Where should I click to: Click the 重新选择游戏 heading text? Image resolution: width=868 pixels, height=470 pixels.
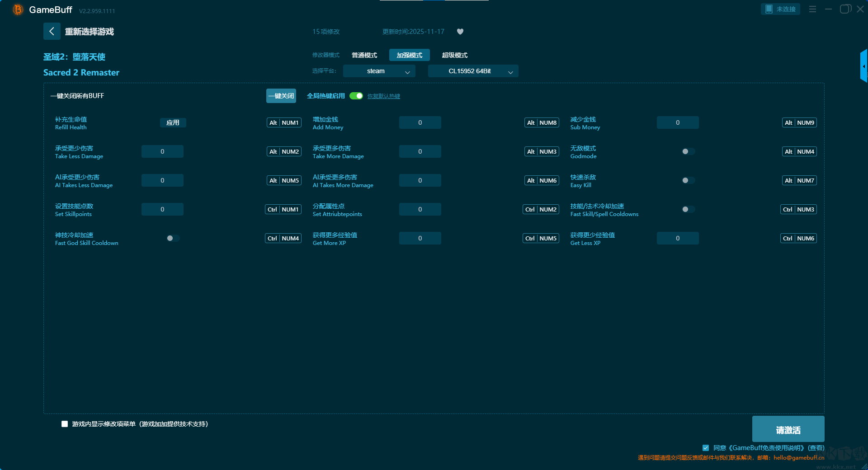tap(89, 32)
